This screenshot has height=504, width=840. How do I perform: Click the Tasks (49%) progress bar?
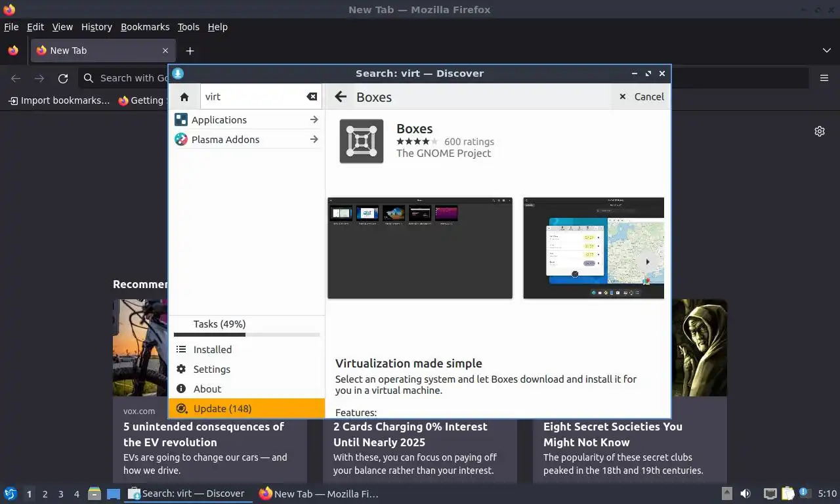247,335
